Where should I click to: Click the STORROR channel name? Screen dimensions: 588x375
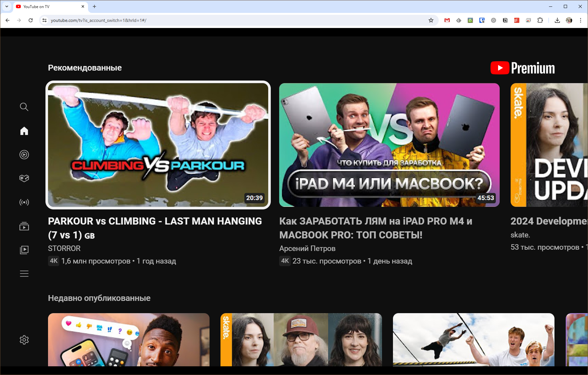(64, 248)
